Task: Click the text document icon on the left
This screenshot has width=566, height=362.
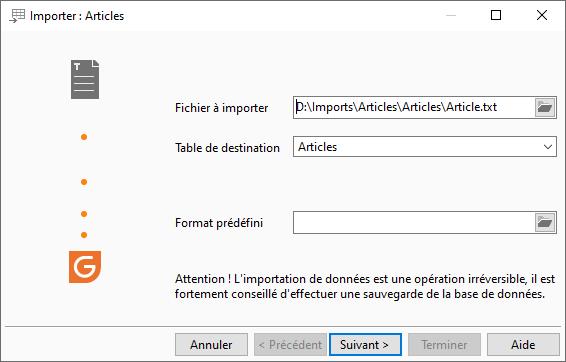Action: 85,79
